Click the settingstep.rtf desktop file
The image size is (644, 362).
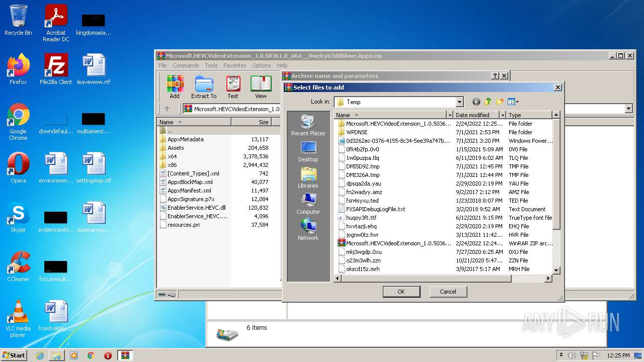coord(94,168)
